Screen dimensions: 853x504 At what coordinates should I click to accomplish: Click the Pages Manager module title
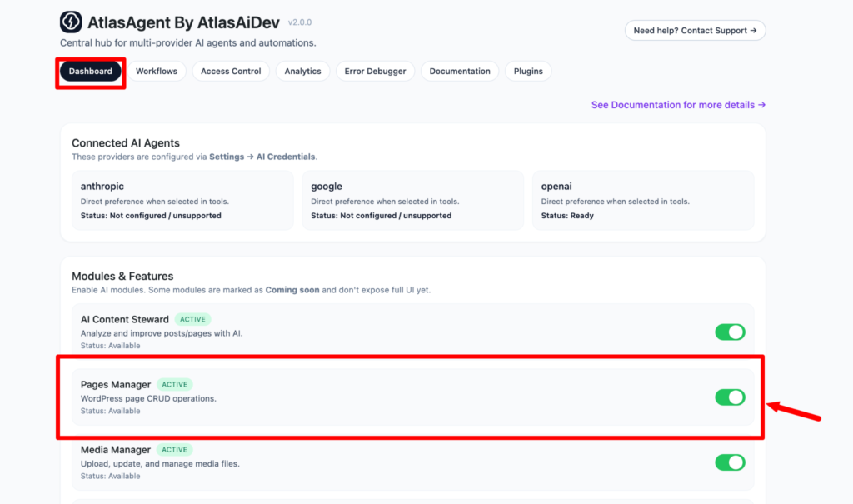[115, 385]
